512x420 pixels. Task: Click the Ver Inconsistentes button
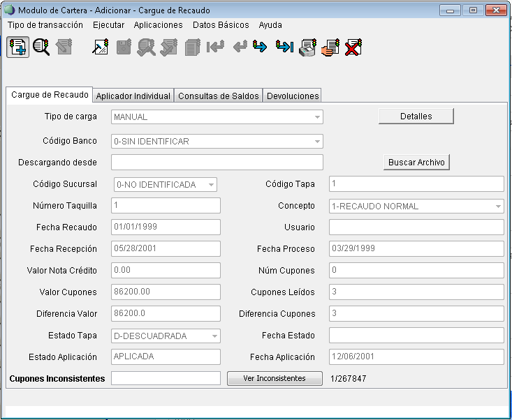click(x=275, y=379)
